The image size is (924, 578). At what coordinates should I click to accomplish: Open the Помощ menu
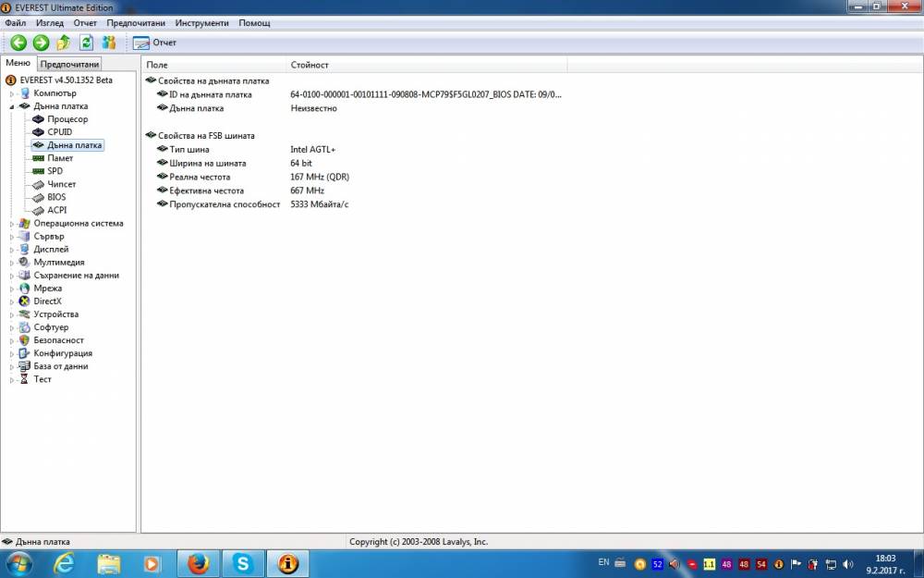(254, 23)
